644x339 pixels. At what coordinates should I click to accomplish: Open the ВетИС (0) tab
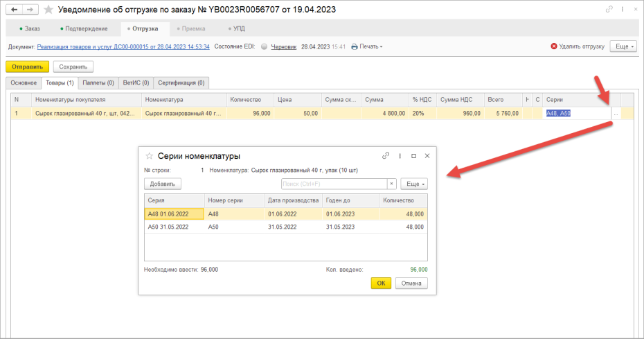136,82
